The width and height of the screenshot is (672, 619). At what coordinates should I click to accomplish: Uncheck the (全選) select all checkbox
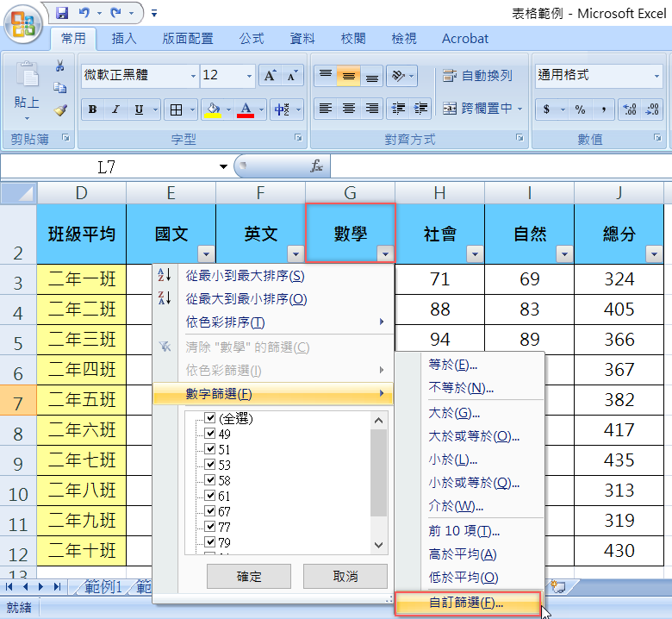tap(209, 418)
